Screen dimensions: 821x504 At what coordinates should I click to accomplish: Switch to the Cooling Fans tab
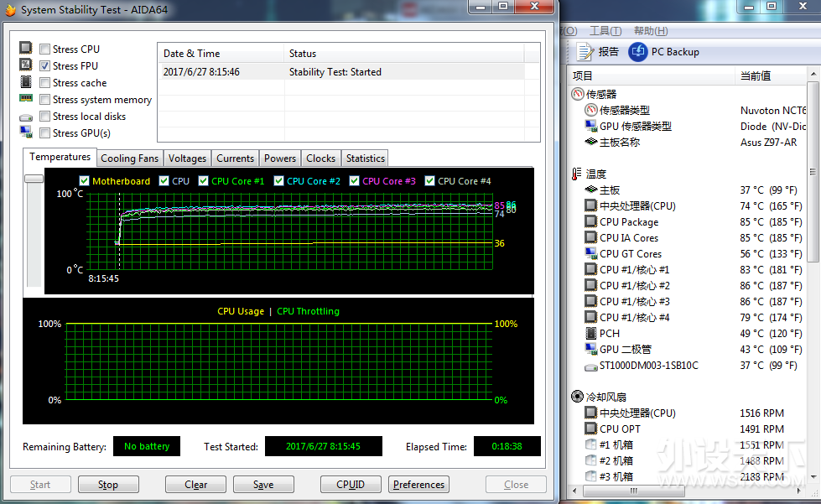click(x=129, y=158)
